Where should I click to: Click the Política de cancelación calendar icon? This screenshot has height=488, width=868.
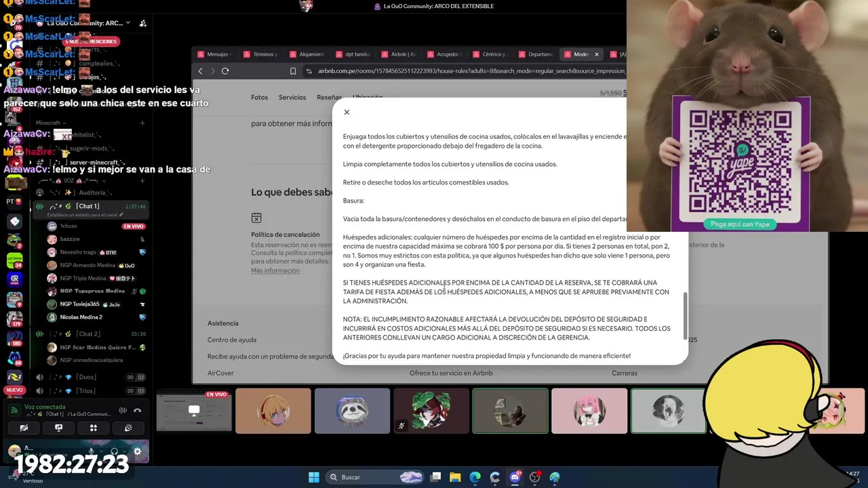coord(256,218)
